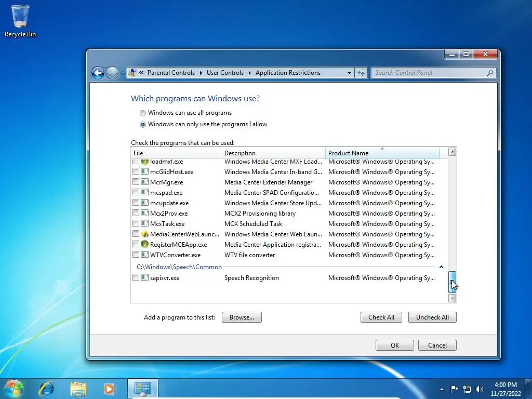Confirm with the OK button
532x399 pixels.
395,345
